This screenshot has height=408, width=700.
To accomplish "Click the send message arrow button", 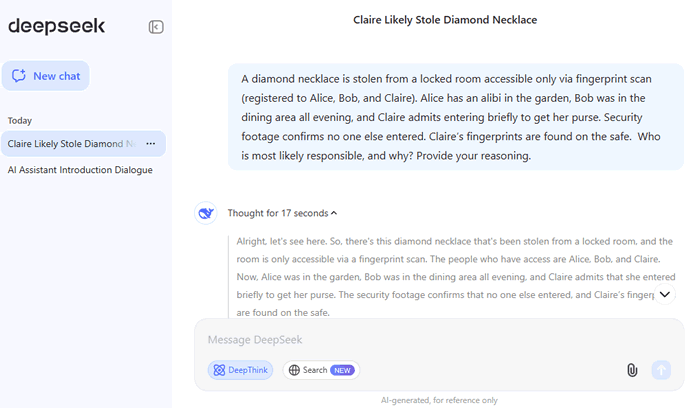I will coord(660,370).
